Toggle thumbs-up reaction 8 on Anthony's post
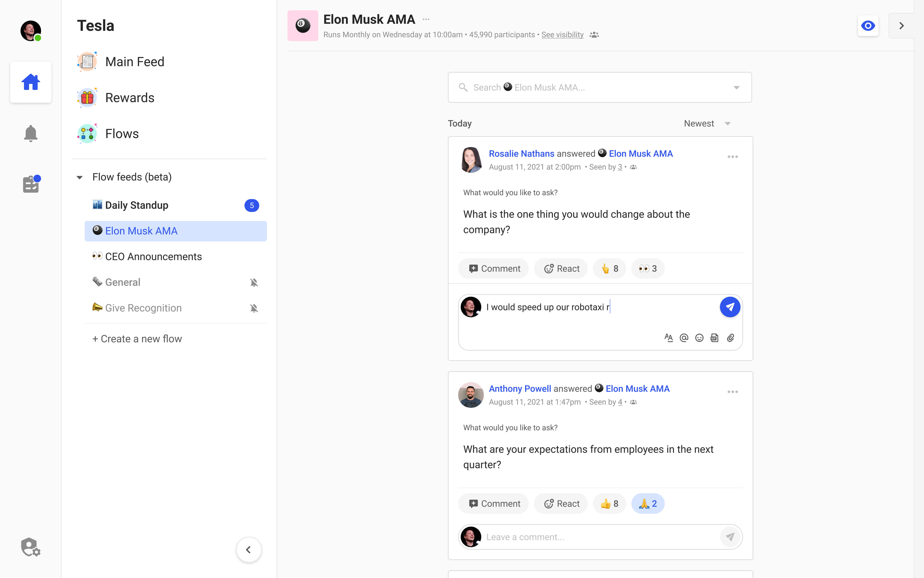The image size is (924, 578). (x=609, y=504)
